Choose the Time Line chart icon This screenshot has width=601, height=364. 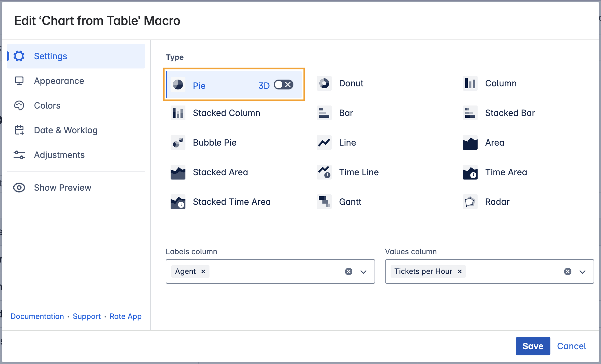pos(324,172)
